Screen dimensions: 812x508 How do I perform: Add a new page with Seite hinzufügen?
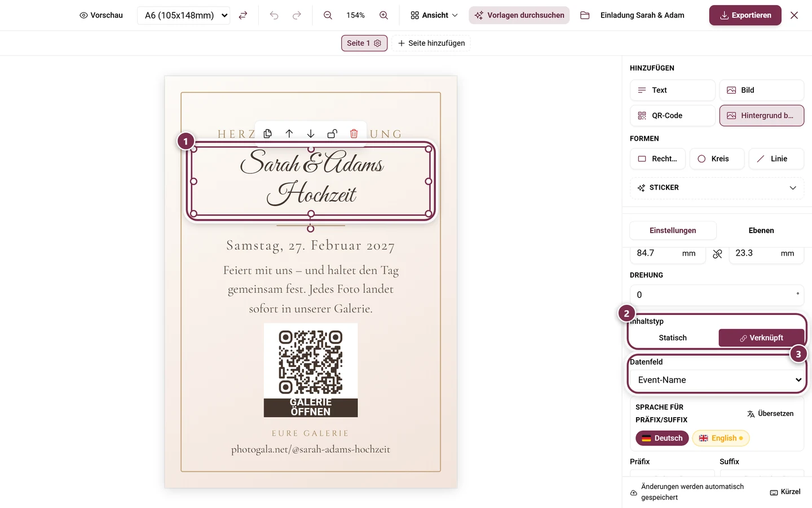[x=431, y=43]
